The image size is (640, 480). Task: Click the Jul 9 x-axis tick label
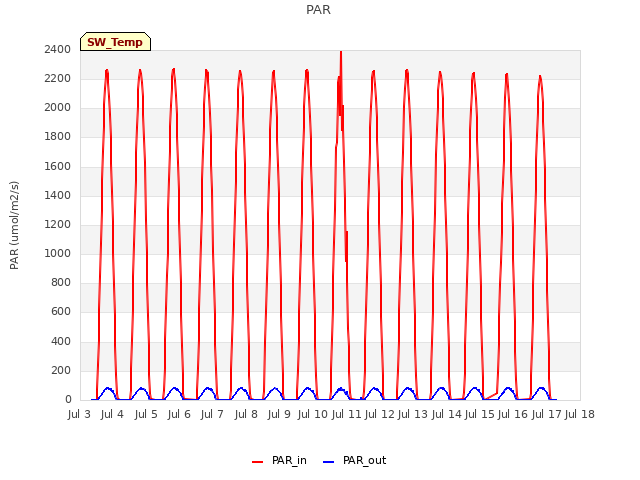click(x=279, y=414)
